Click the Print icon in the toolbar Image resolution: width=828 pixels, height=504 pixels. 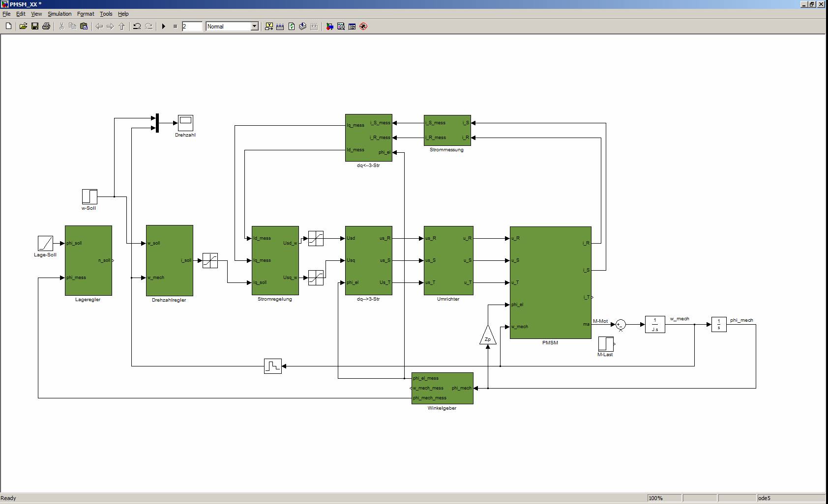[46, 27]
